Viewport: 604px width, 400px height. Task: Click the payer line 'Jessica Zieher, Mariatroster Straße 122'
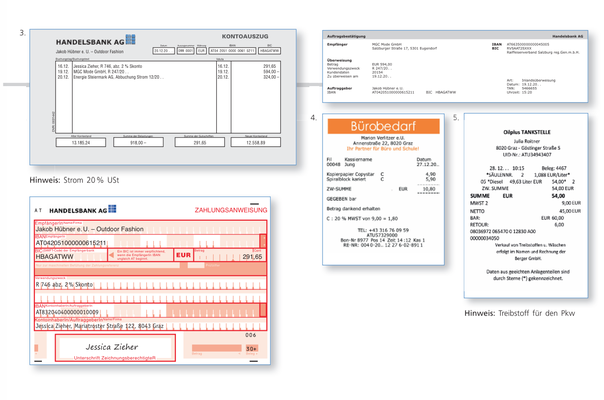coord(151,324)
